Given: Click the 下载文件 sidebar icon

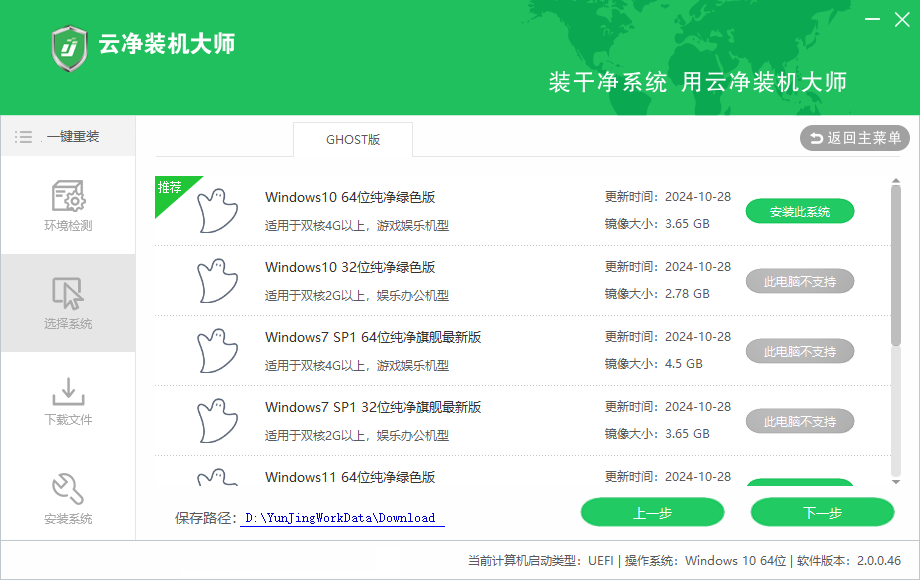Looking at the screenshot, I should coord(68,391).
